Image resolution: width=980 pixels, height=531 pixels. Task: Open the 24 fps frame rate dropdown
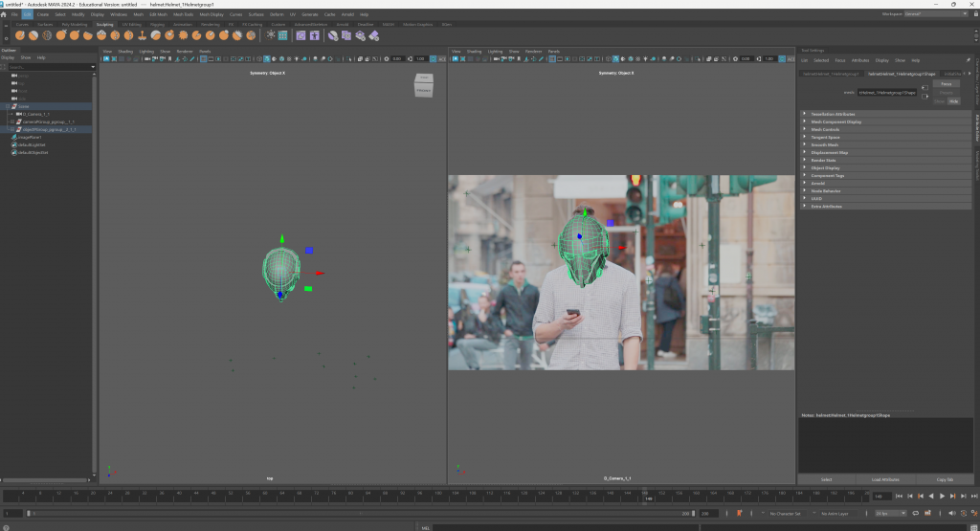coord(891,514)
